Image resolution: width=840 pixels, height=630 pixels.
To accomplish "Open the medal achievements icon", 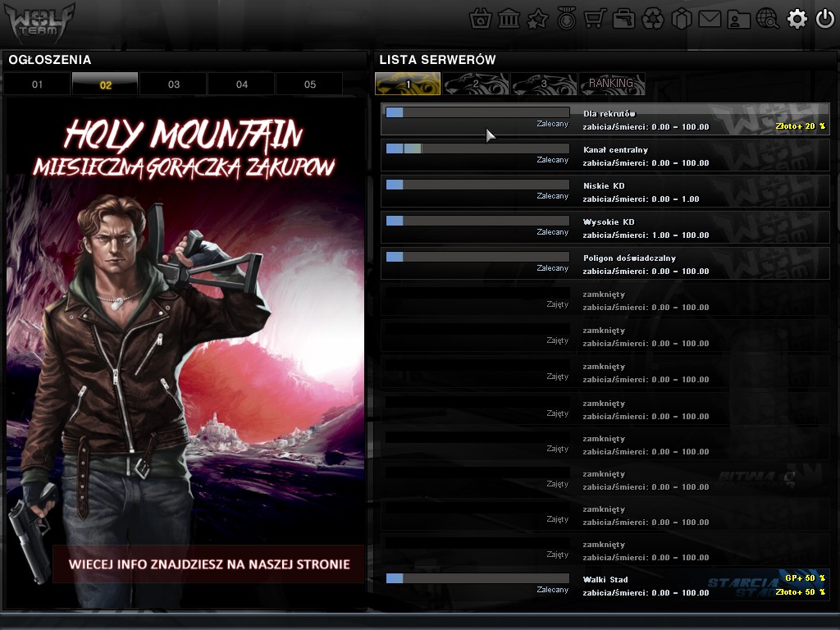I will tap(566, 20).
